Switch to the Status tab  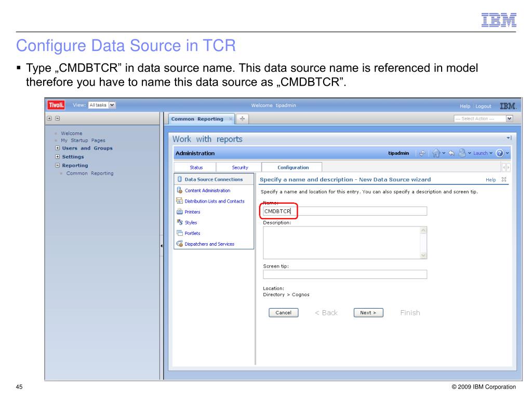196,167
